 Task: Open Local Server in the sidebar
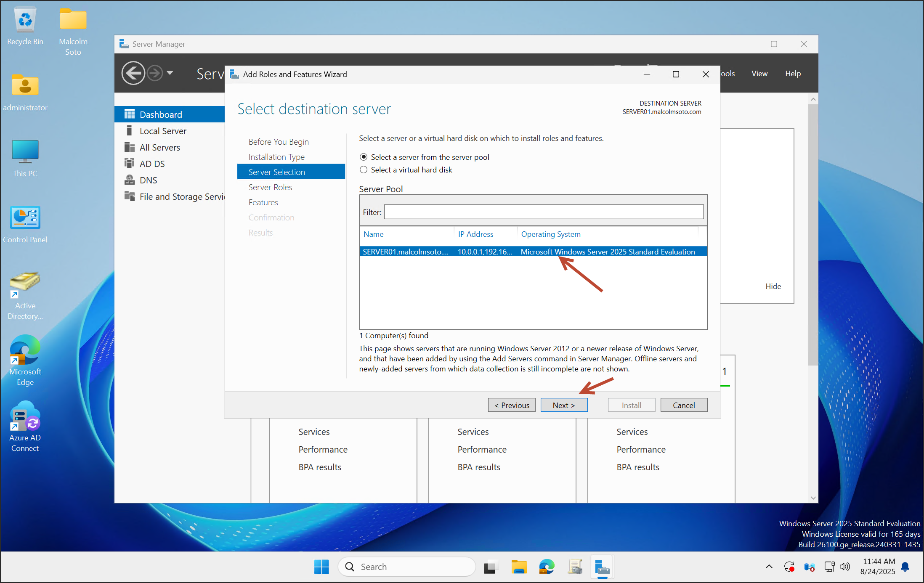[x=162, y=131]
